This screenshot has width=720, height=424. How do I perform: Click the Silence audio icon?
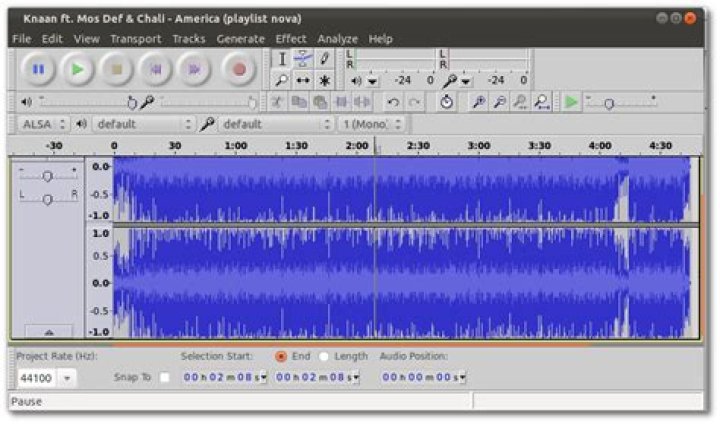[x=362, y=102]
